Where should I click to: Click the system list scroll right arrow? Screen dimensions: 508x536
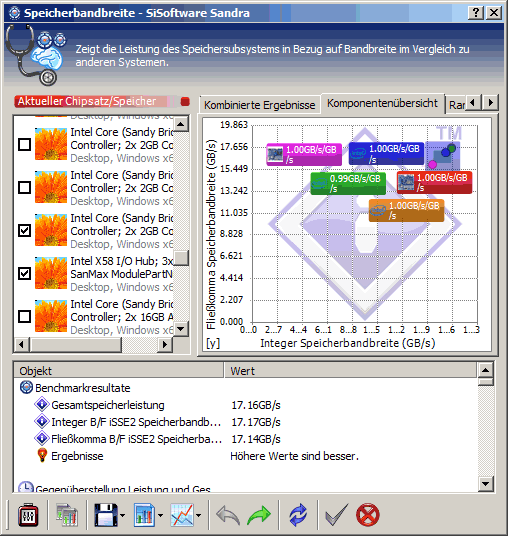pyautogui.click(x=165, y=344)
